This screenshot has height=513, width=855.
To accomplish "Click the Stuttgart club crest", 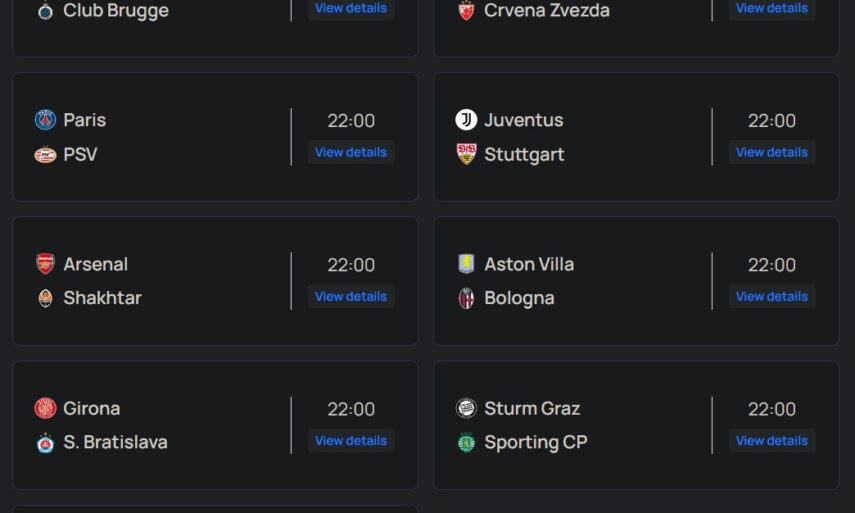I will 466,154.
